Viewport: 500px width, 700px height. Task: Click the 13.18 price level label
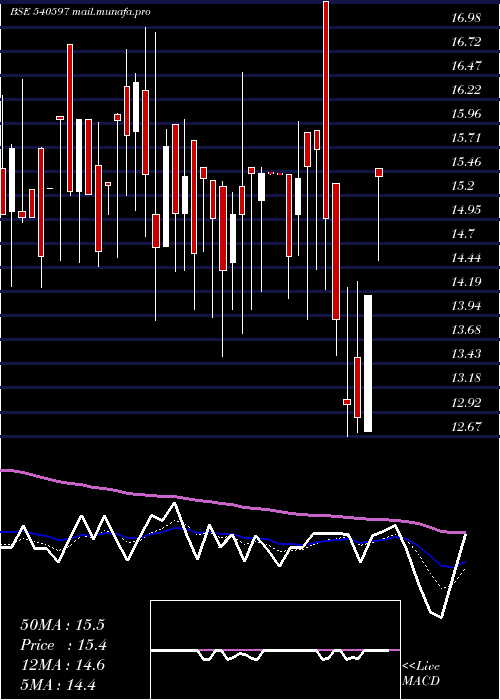pyautogui.click(x=466, y=379)
